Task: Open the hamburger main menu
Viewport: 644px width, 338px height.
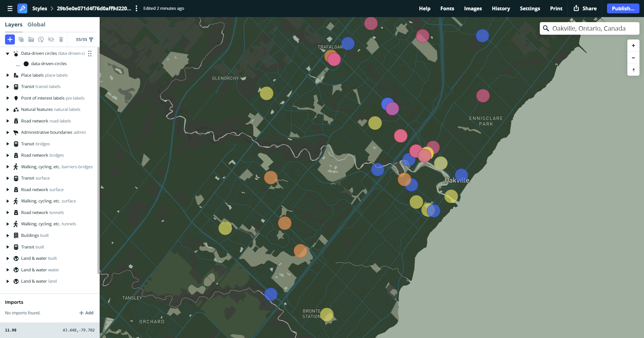Action: [x=10, y=9]
